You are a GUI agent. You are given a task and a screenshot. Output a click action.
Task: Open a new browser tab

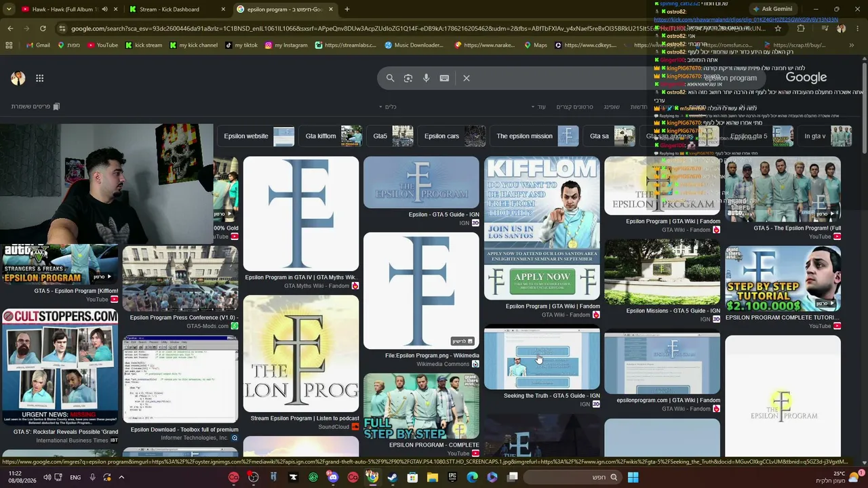[347, 9]
